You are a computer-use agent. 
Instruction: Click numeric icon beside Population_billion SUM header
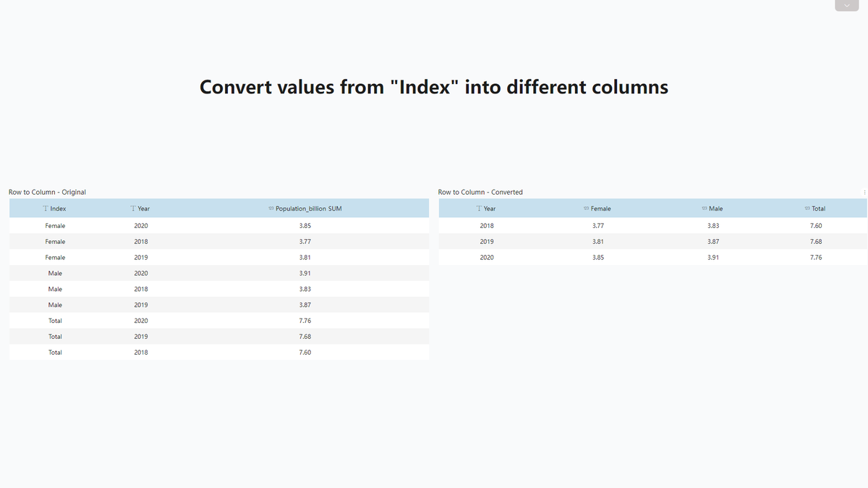pyautogui.click(x=271, y=209)
